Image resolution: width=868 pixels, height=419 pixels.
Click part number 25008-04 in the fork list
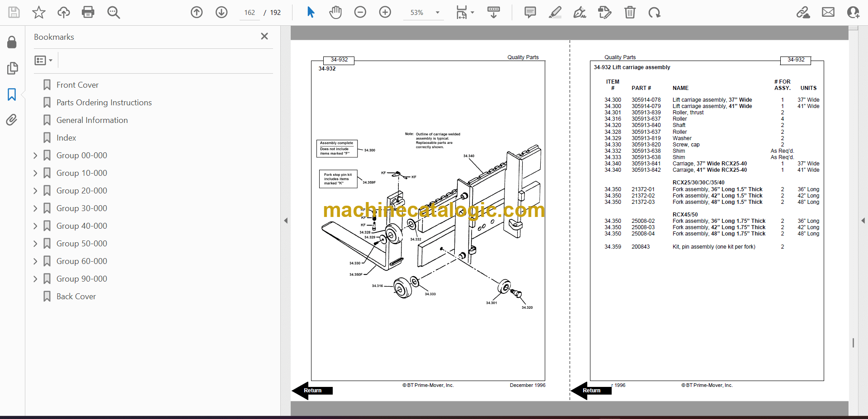[x=643, y=234]
